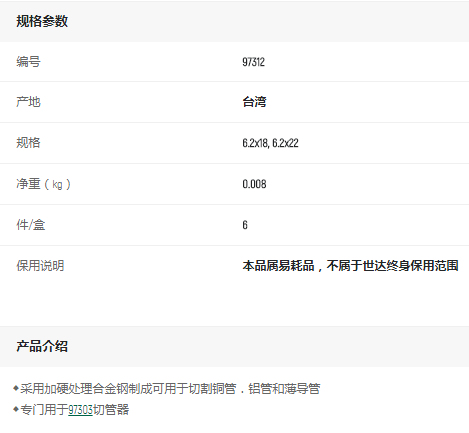Select the net weight value 0.008
Screen dimensions: 469x433
click(x=254, y=184)
